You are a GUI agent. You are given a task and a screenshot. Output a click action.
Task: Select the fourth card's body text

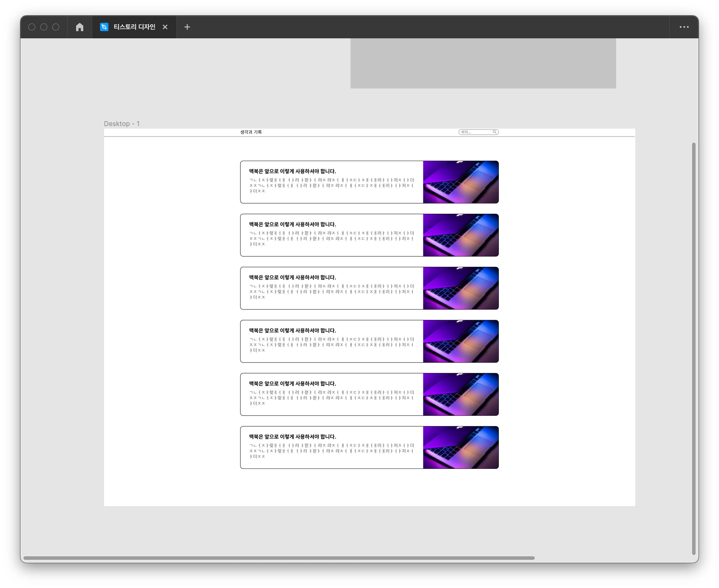point(331,345)
